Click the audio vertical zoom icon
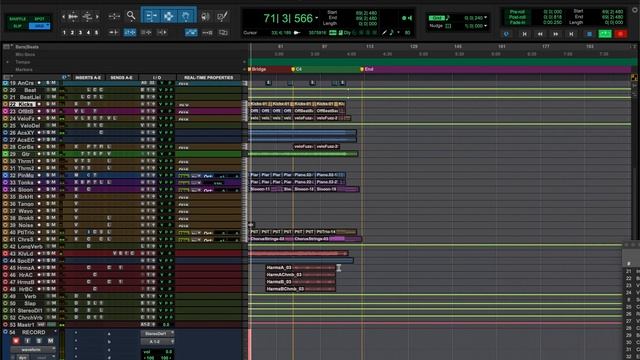This screenshot has height=360, width=640. point(87,16)
